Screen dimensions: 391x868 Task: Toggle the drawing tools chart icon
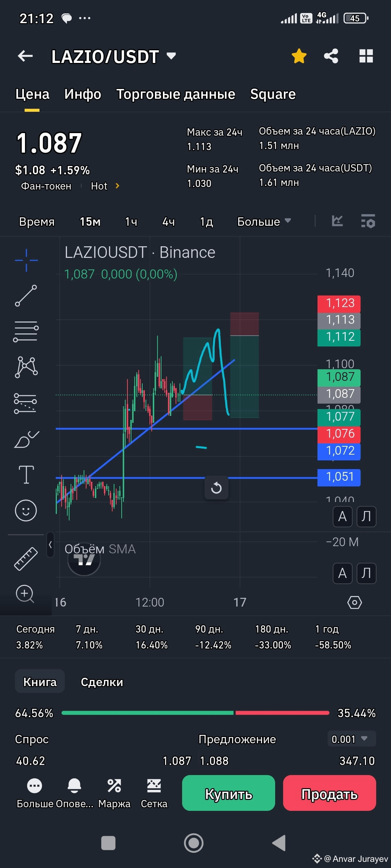click(337, 221)
